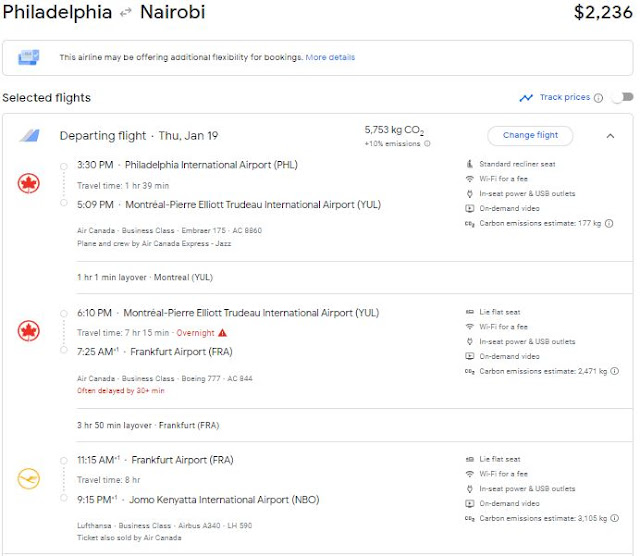
Task: Click the round-trip arrows between Philadelphia and Nairobi
Action: click(x=126, y=13)
